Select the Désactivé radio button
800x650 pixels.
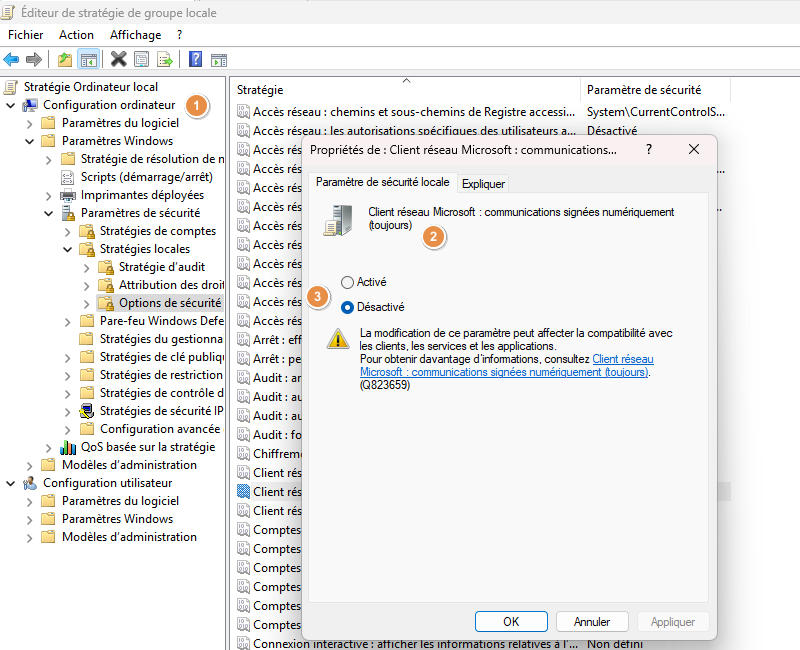coord(348,307)
